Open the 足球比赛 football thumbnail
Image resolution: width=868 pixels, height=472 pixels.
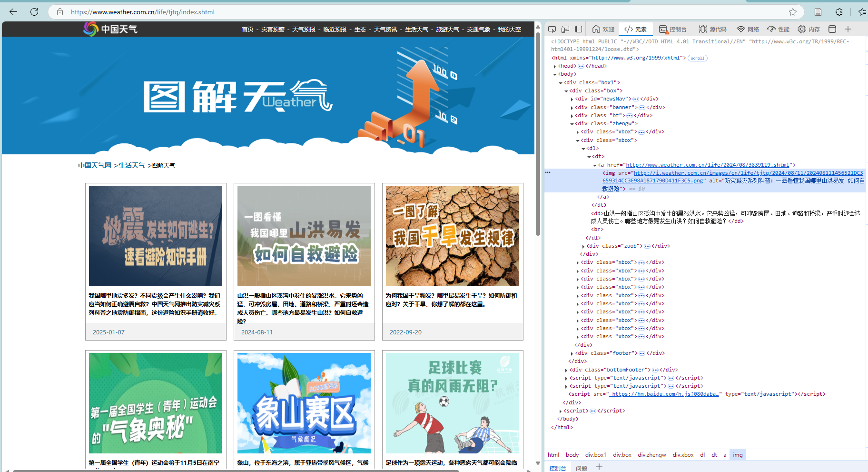453,403
